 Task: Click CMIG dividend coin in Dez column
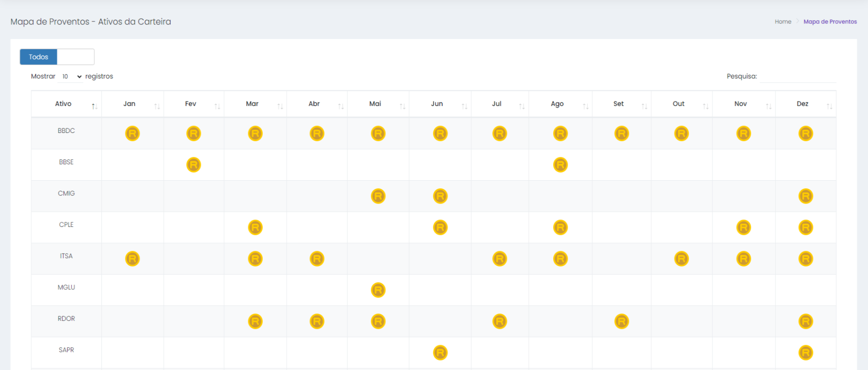(806, 196)
